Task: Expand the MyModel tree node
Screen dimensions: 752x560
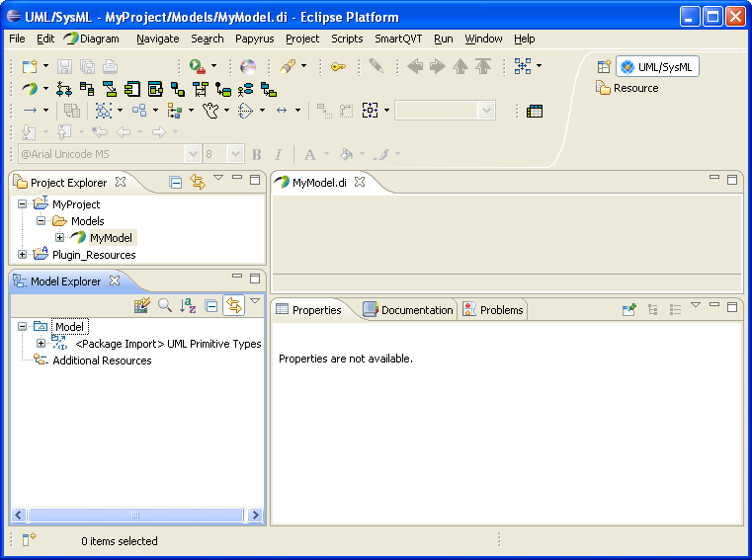Action: click(60, 238)
